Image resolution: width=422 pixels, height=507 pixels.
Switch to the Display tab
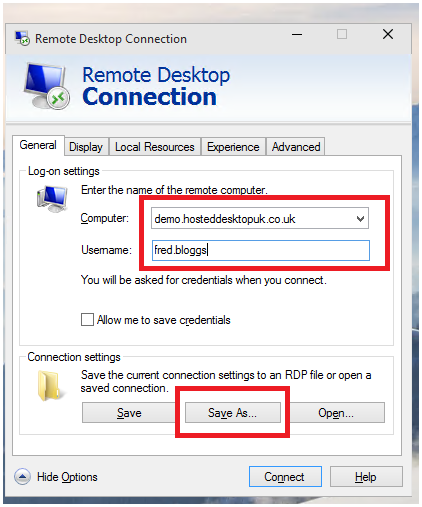pyautogui.click(x=86, y=147)
